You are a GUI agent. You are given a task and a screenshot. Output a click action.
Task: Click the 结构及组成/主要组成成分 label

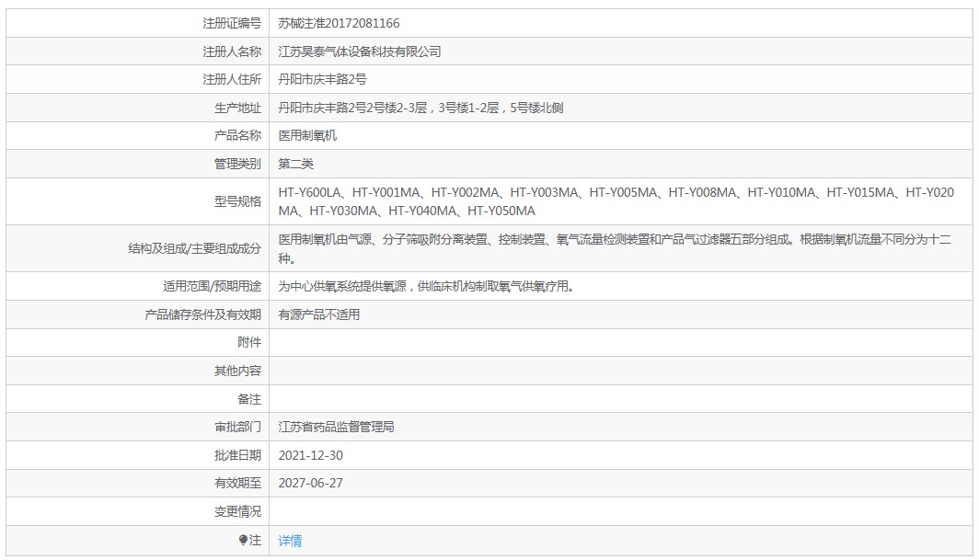(x=195, y=248)
